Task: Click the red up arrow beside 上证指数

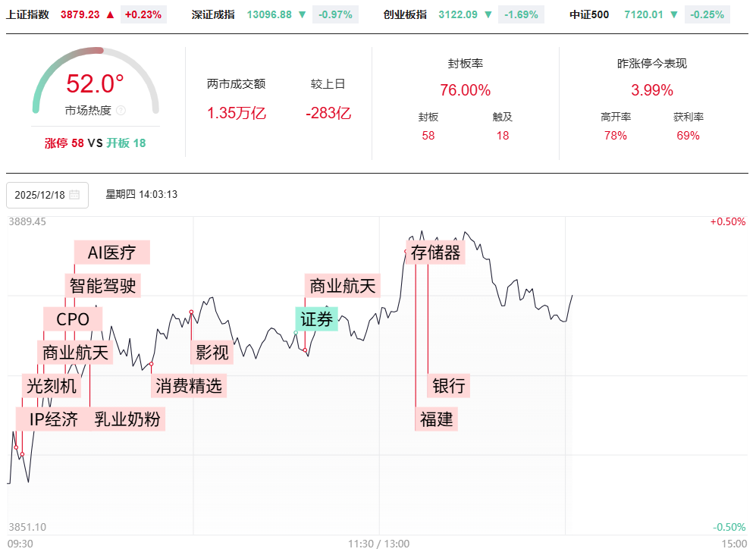Action: pos(111,14)
